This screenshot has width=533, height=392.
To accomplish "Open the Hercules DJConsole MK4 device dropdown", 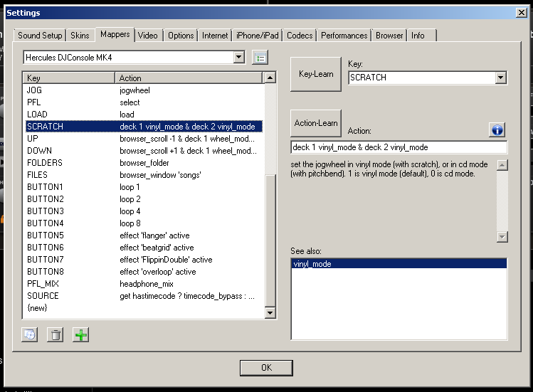I will pos(238,58).
